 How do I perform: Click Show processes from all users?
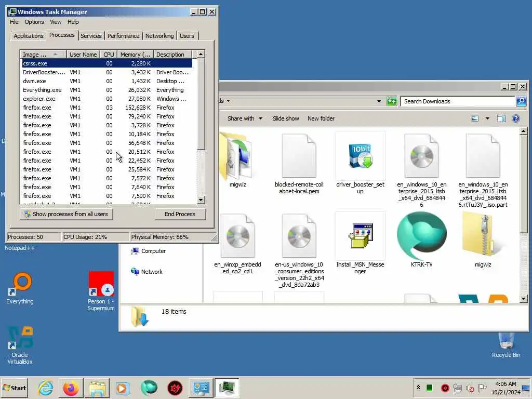(66, 214)
